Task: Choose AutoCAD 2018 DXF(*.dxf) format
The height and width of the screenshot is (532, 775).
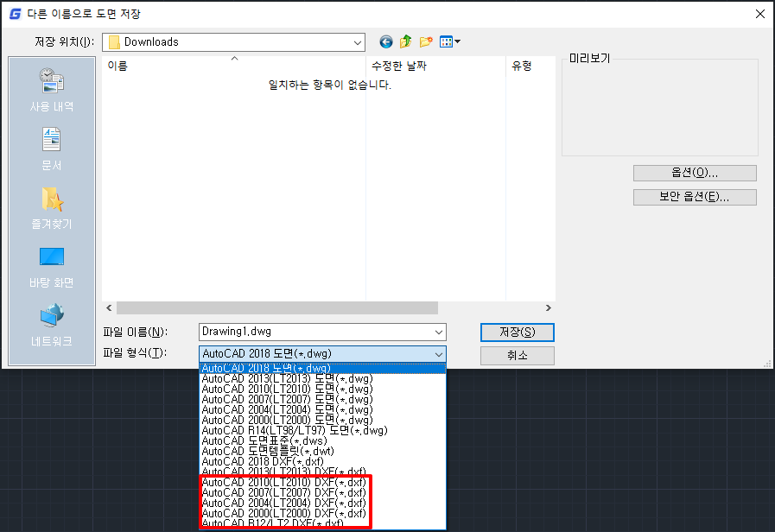Action: [x=322, y=462]
